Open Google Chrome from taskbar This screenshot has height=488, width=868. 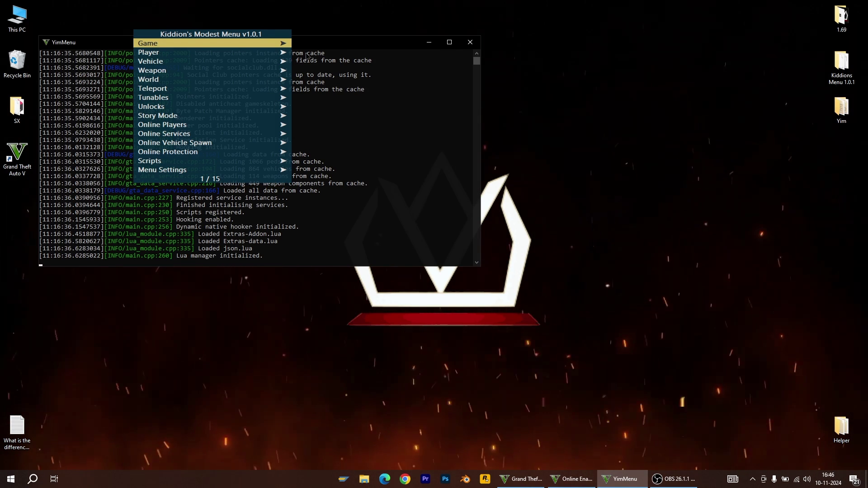[405, 479]
